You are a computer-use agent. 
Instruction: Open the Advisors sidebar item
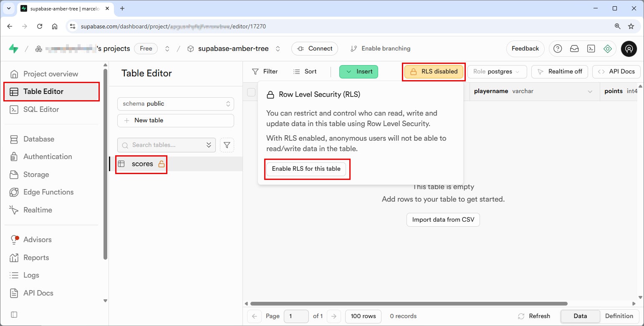38,240
